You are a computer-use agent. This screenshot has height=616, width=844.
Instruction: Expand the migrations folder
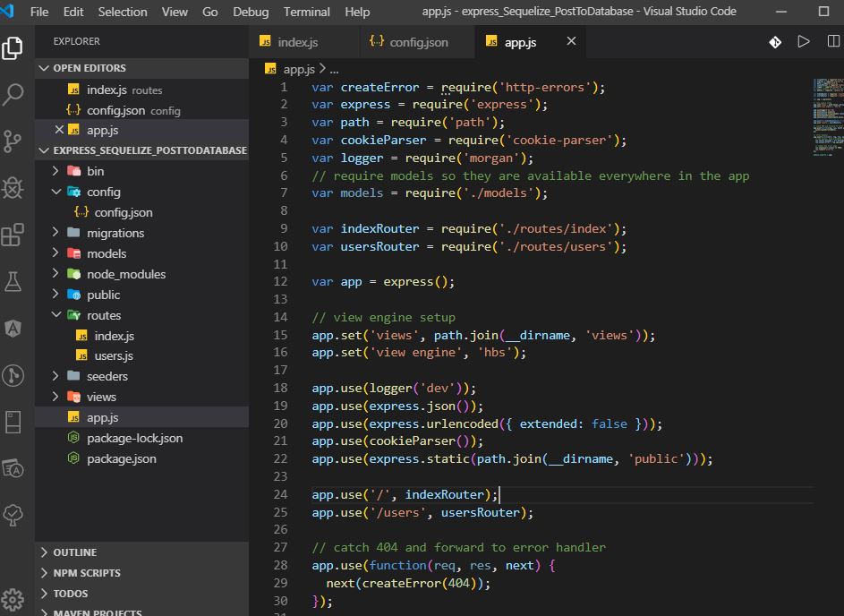pos(141,233)
